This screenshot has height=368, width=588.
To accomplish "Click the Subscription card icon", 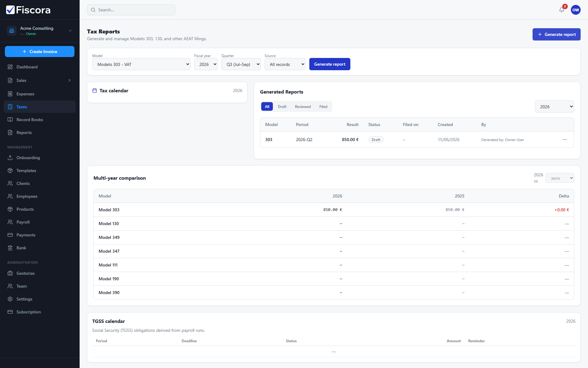I will coord(10,312).
